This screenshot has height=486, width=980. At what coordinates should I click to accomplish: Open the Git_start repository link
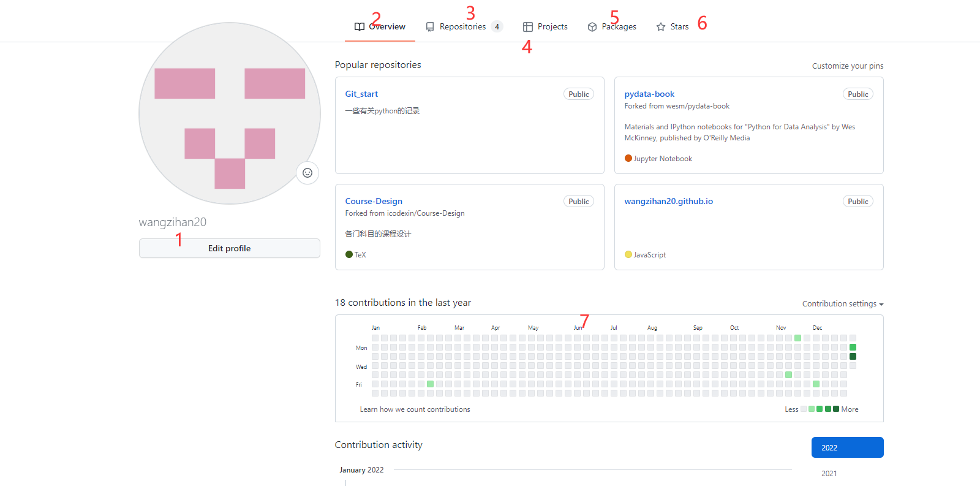coord(361,94)
